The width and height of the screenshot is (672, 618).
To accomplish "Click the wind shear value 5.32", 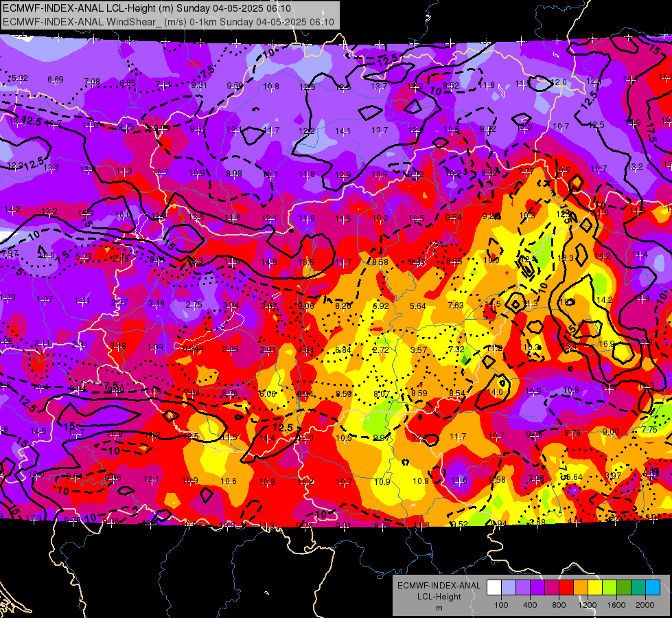I will [x=20, y=78].
